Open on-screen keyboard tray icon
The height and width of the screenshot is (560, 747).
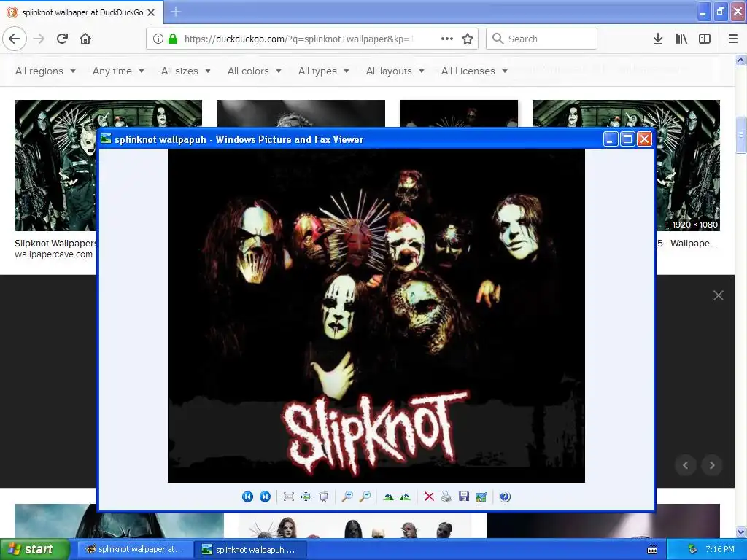pos(652,550)
